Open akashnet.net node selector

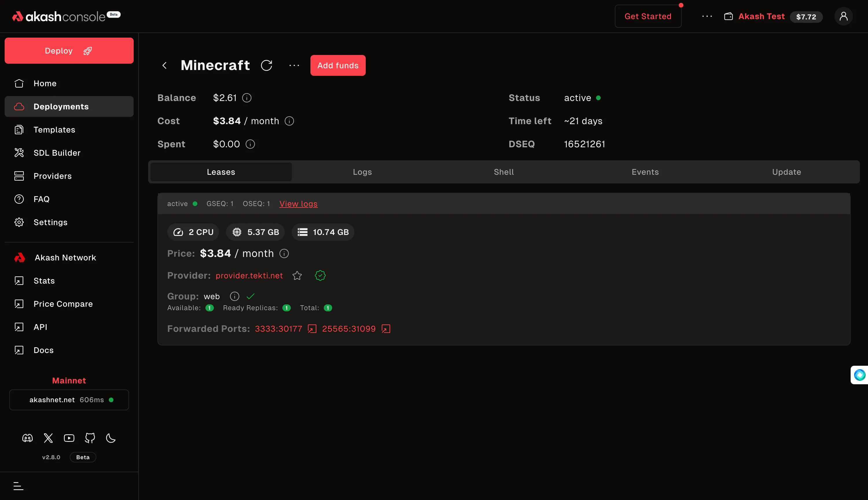point(69,400)
